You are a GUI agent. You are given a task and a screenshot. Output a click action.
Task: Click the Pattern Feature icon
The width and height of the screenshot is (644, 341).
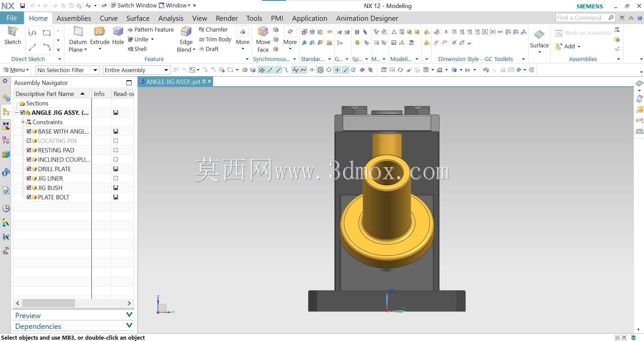coord(130,30)
